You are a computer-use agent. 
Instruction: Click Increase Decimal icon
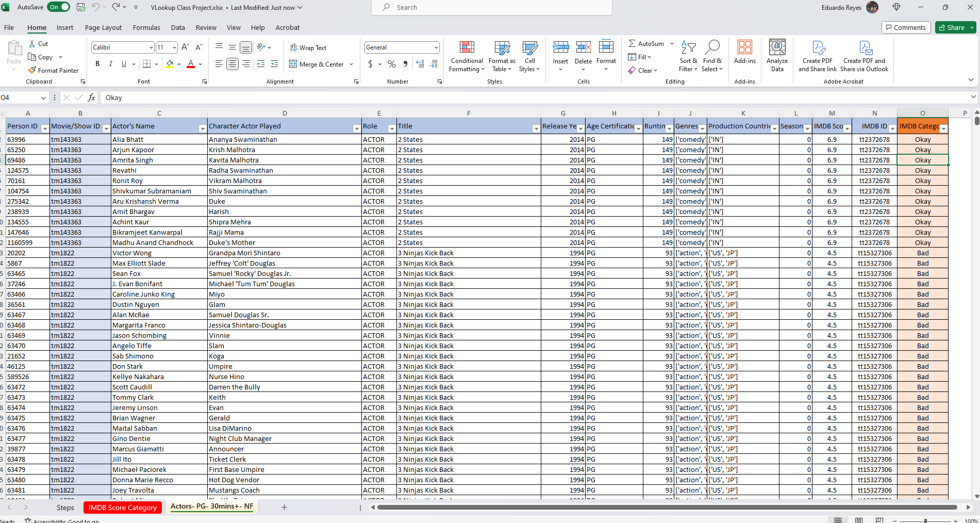[420, 64]
